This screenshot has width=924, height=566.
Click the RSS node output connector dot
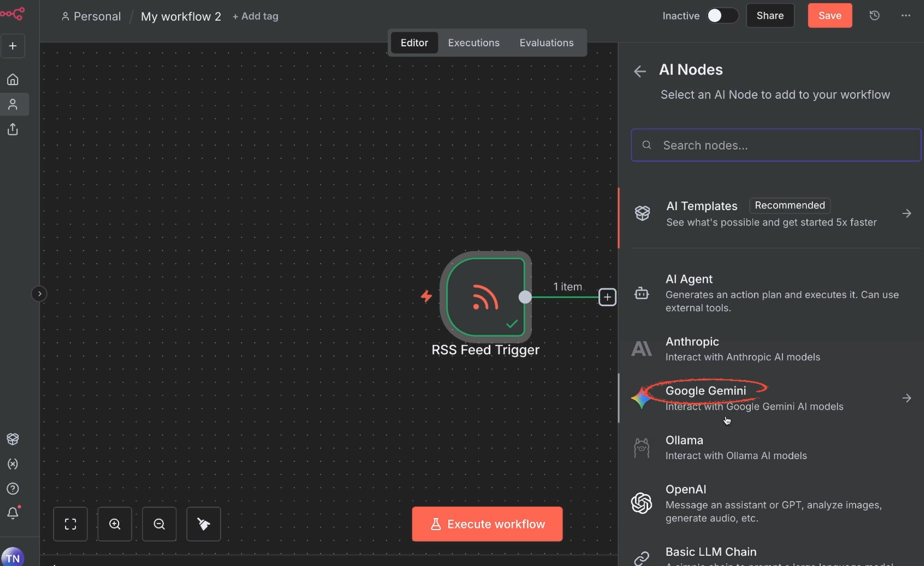(525, 297)
